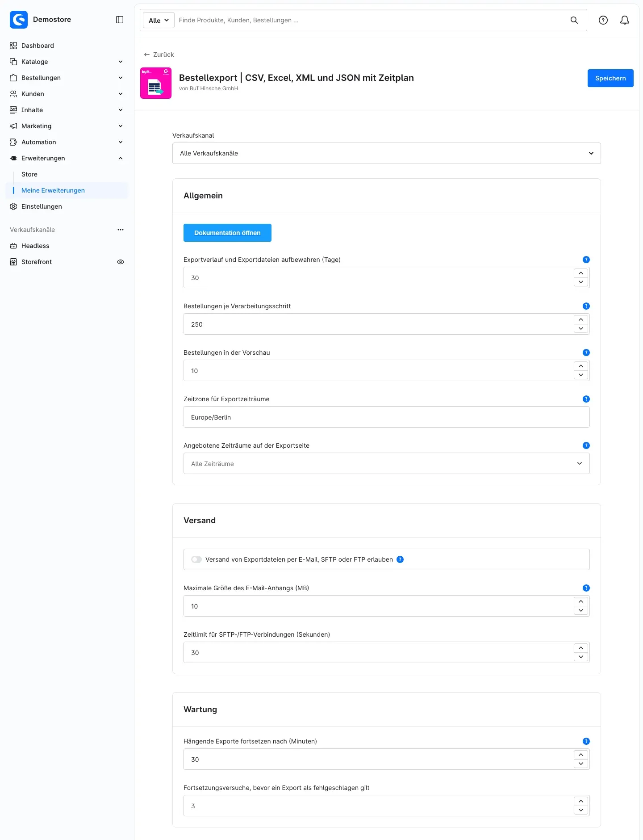
Task: Decrease Fortsetzungsversuche value
Action: [x=581, y=810]
